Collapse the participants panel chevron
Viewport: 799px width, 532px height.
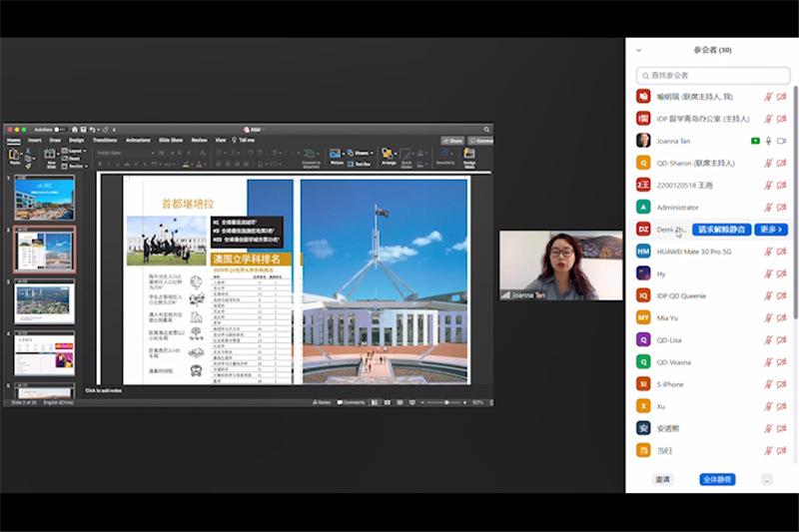[x=639, y=50]
